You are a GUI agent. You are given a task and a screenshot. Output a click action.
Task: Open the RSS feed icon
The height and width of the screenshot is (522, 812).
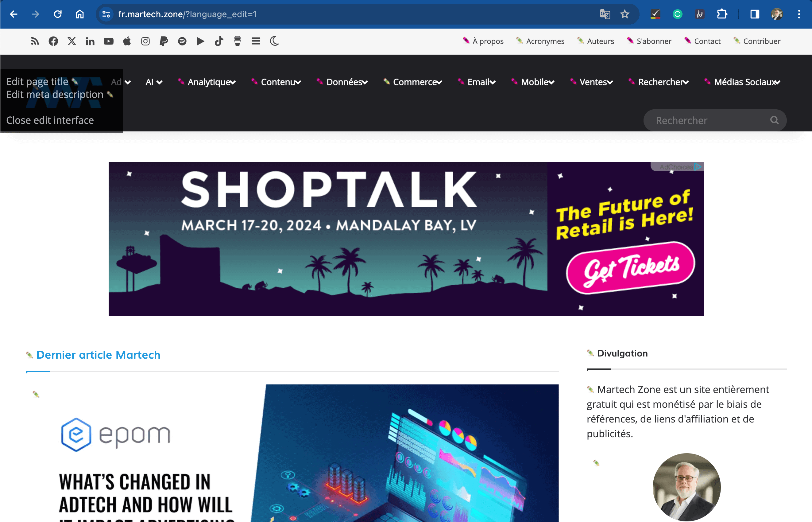click(35, 41)
